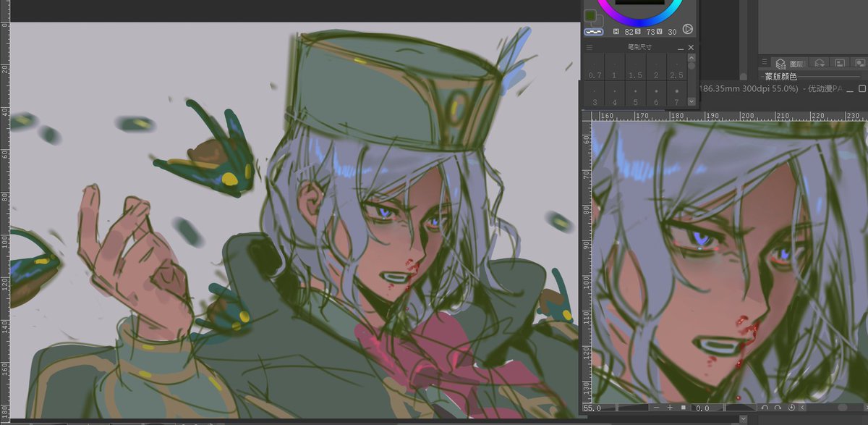The image size is (868, 425).
Task: Open the brush size panel menu icon
Action: [x=590, y=47]
